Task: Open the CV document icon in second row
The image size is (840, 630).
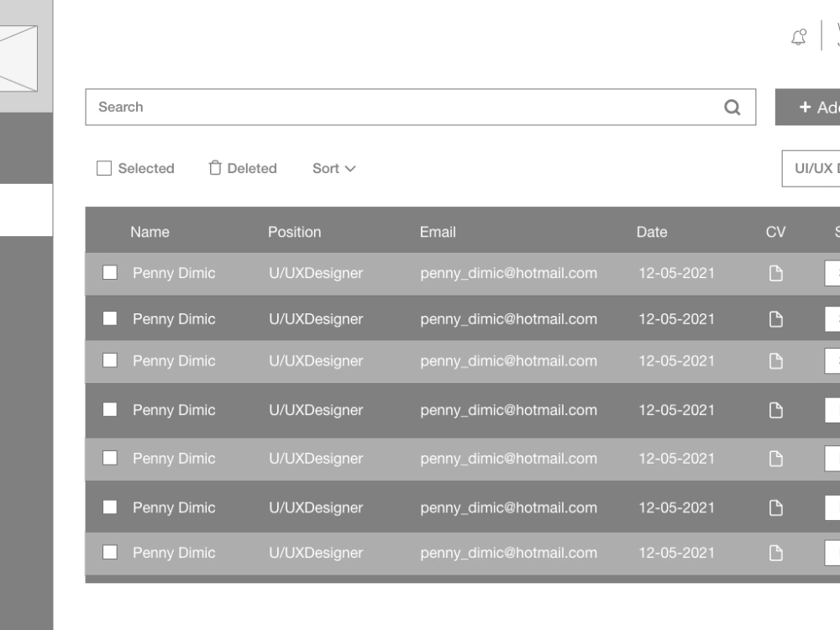Action: click(x=775, y=319)
